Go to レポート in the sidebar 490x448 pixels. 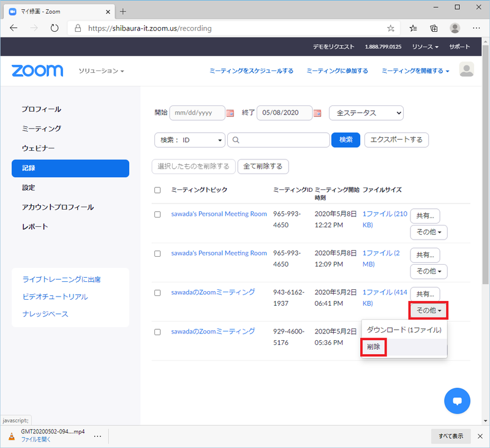pyautogui.click(x=35, y=227)
